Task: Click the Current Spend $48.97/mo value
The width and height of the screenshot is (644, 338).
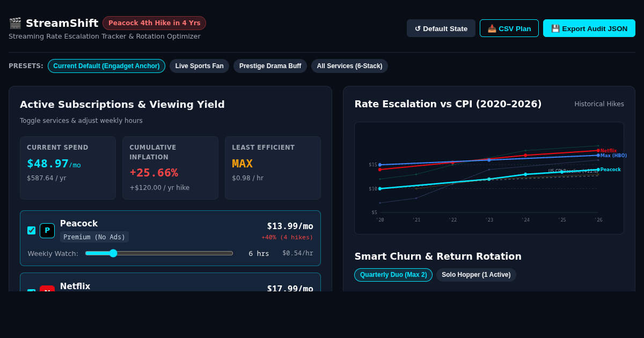Action: point(54,164)
